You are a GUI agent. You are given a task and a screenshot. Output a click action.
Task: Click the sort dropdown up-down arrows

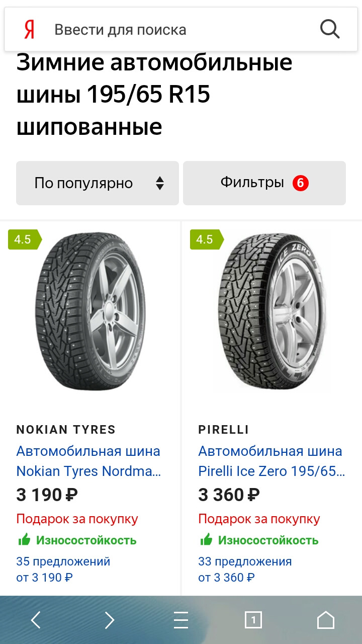point(160,183)
